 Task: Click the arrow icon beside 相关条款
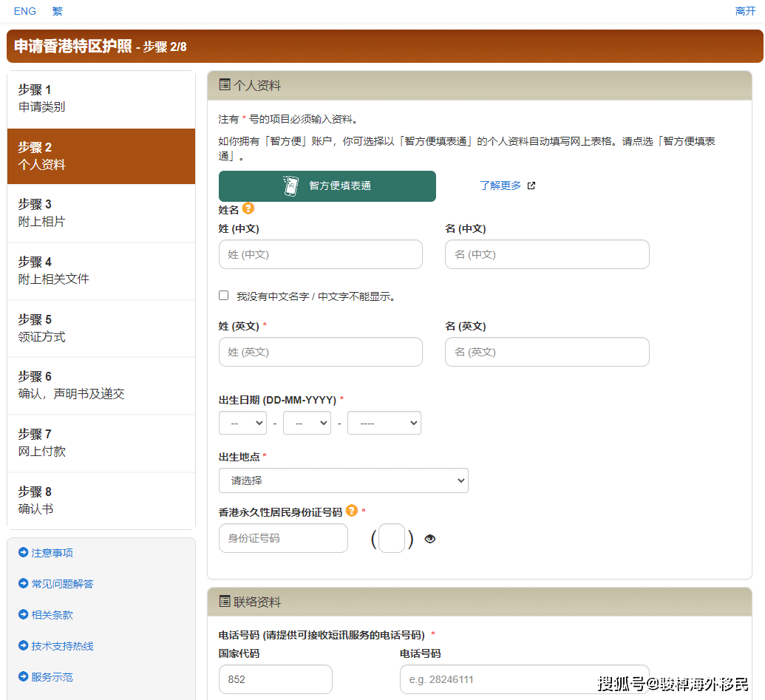(x=23, y=615)
